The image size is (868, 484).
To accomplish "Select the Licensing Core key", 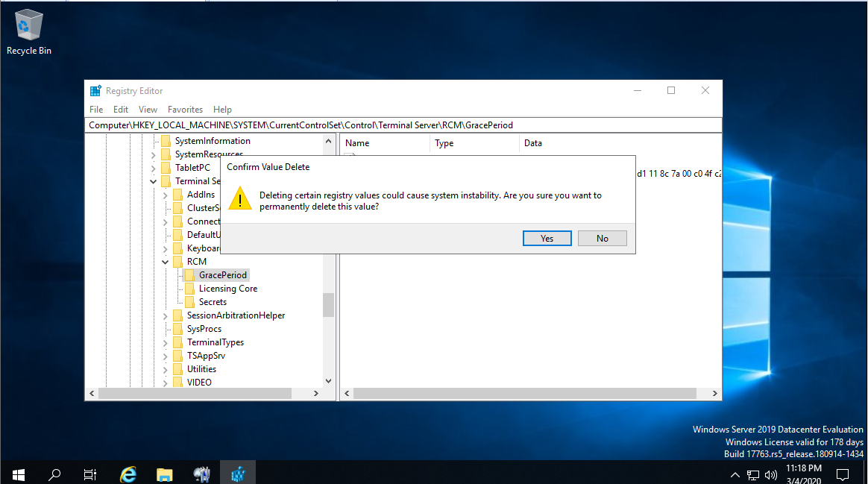I will [228, 289].
